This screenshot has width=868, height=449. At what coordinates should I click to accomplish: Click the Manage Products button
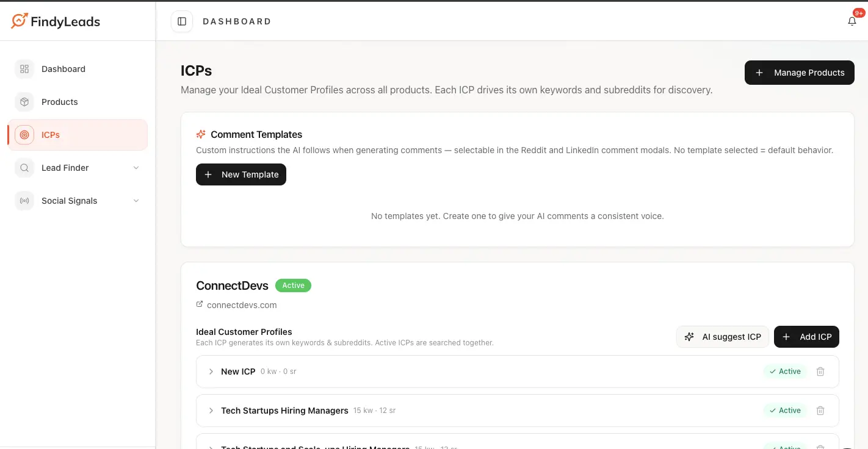click(800, 73)
